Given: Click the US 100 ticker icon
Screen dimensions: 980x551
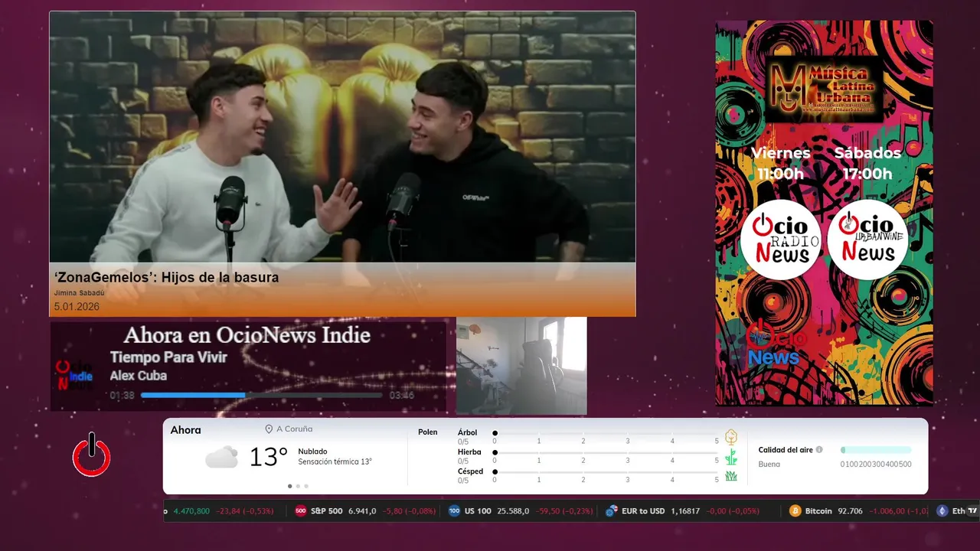Looking at the screenshot, I should click(x=454, y=511).
